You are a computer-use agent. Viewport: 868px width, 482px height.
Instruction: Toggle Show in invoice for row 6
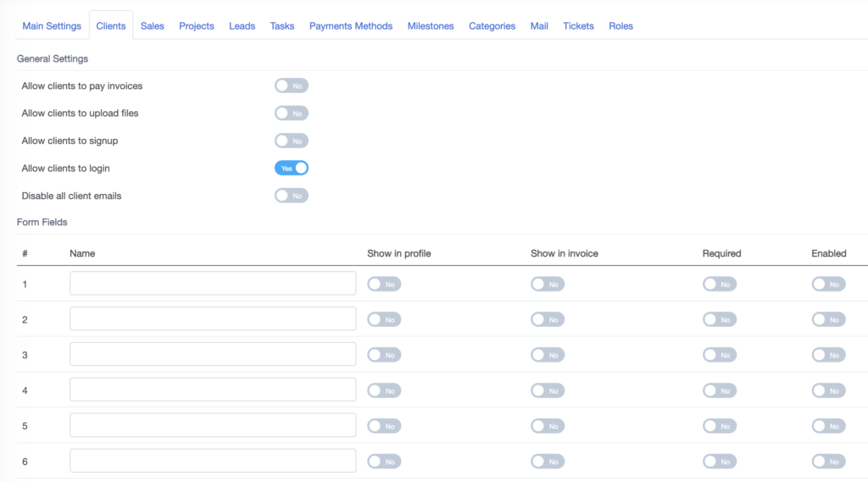[x=548, y=462]
